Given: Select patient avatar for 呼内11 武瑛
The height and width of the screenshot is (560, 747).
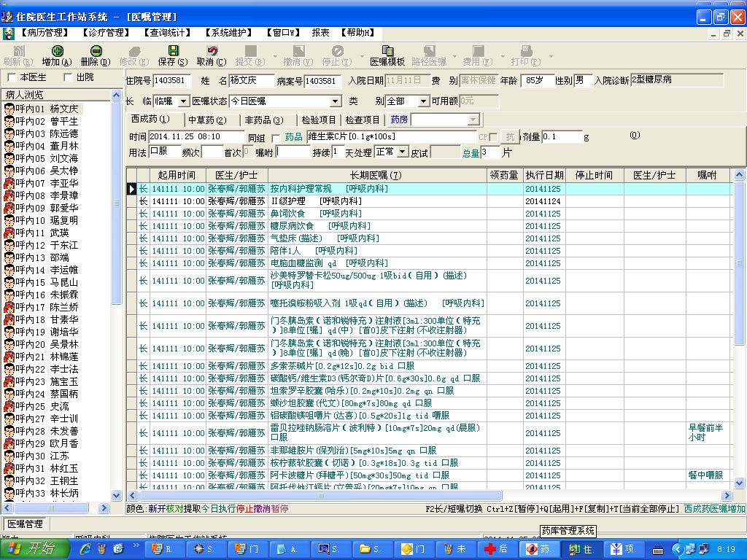Looking at the screenshot, I should pos(9,233).
